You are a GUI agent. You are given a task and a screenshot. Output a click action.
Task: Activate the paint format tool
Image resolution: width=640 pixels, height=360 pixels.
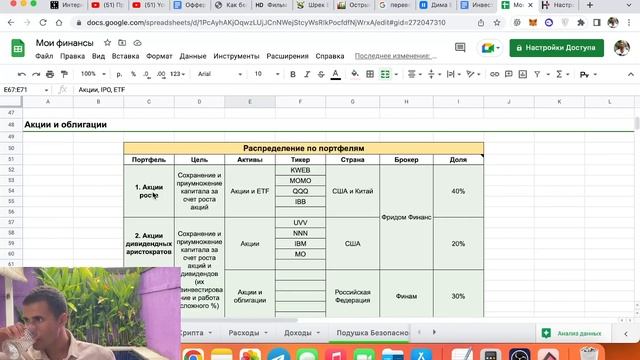[64, 74]
